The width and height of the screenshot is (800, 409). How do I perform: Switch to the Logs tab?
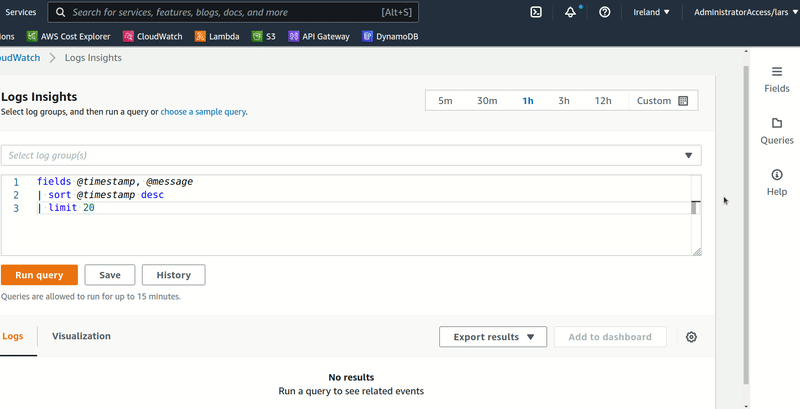(x=13, y=336)
